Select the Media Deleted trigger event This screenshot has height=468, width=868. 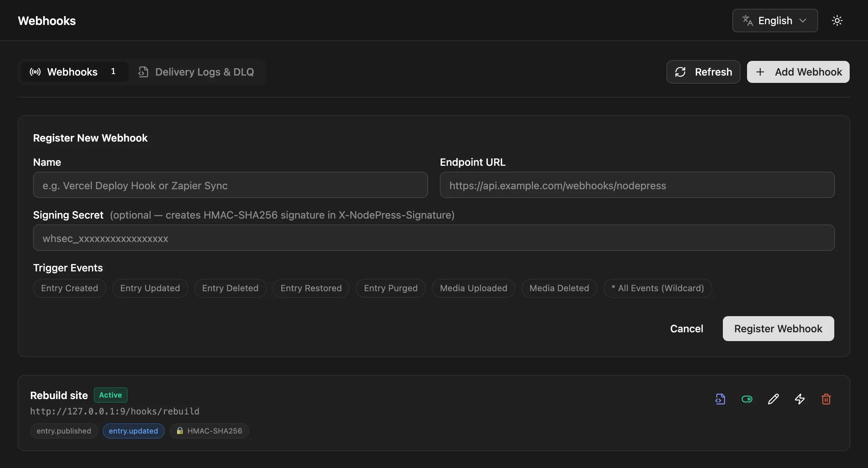559,288
